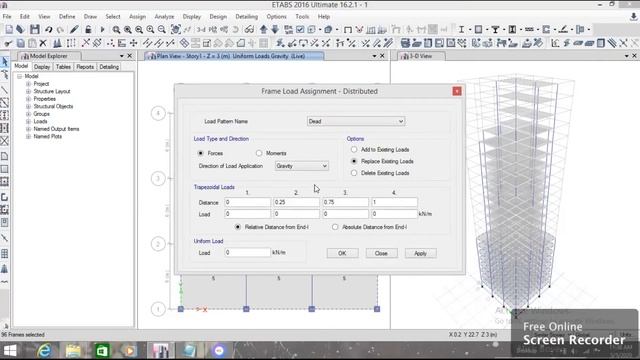Image resolution: width=640 pixels, height=360 pixels.
Task: Click the Distance 2 field showing 0.25
Action: pos(296,202)
